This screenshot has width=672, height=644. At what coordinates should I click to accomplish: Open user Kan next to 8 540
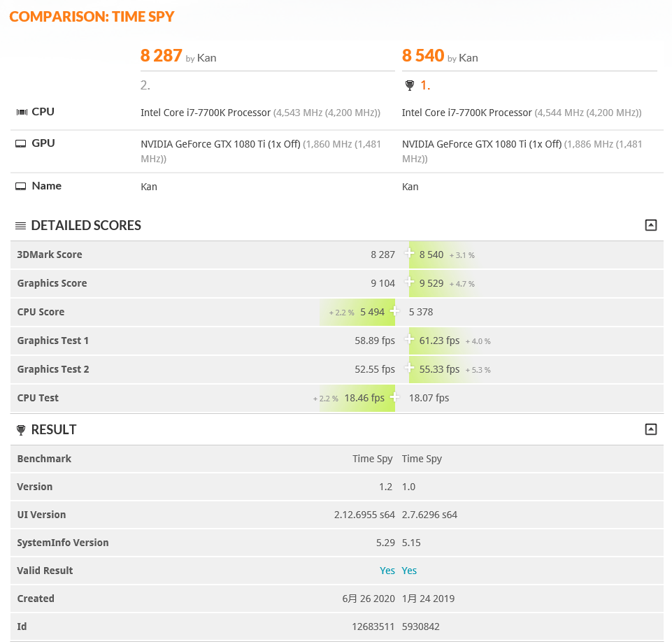pos(469,58)
